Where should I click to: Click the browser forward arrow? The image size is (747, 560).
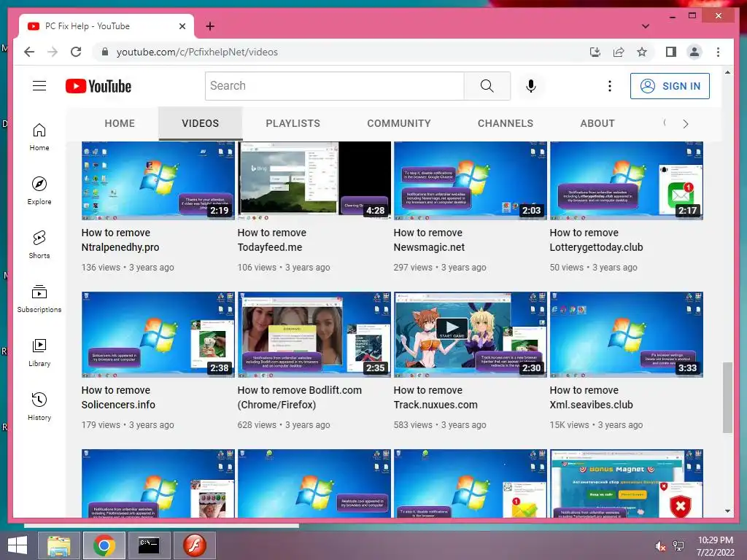click(53, 52)
